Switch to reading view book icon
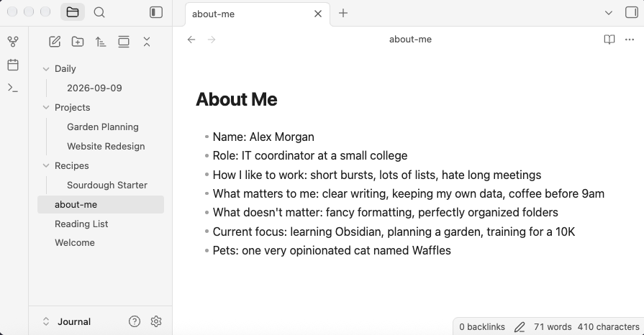The image size is (644, 335). pyautogui.click(x=609, y=40)
